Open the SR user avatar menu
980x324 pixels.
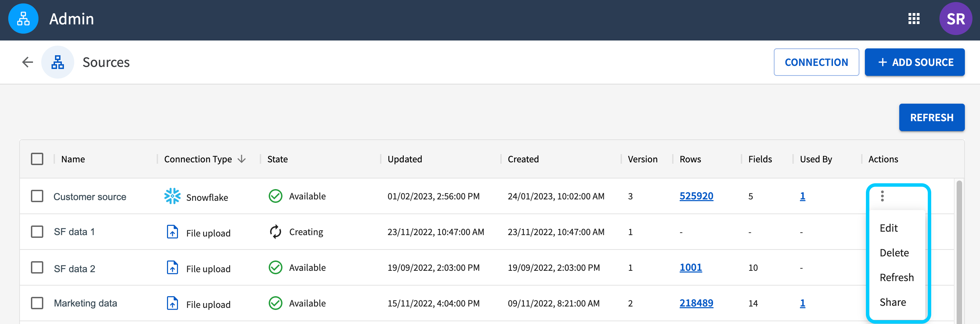click(956, 19)
